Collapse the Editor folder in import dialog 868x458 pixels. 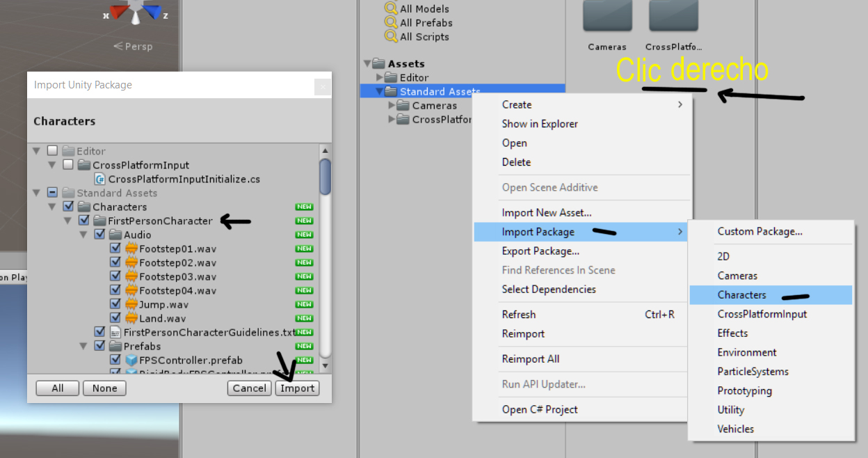[36, 151]
